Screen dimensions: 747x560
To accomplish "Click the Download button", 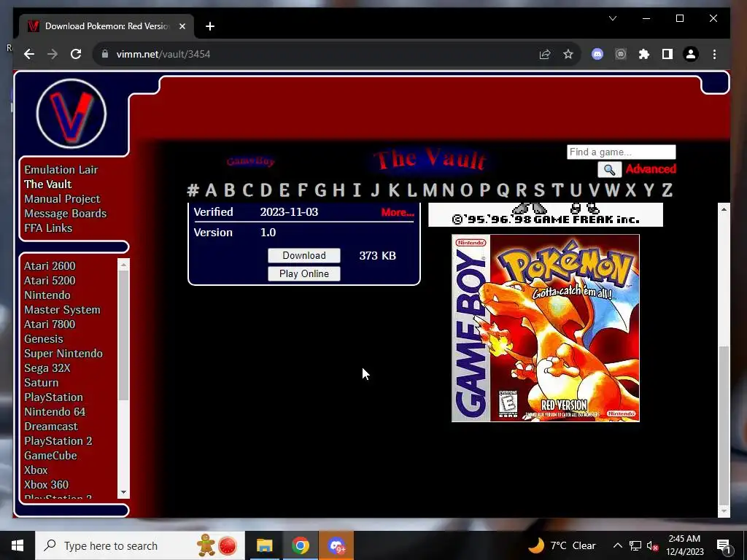I will tap(304, 256).
